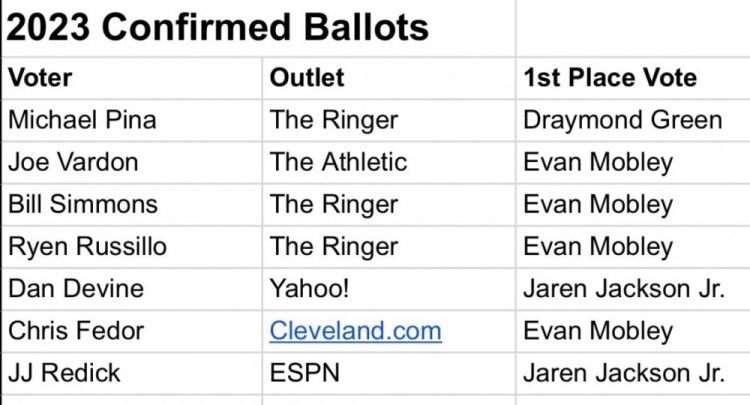The height and width of the screenshot is (405, 750).
Task: Click the Bill Simmons voter cell
Action: pyautogui.click(x=132, y=205)
